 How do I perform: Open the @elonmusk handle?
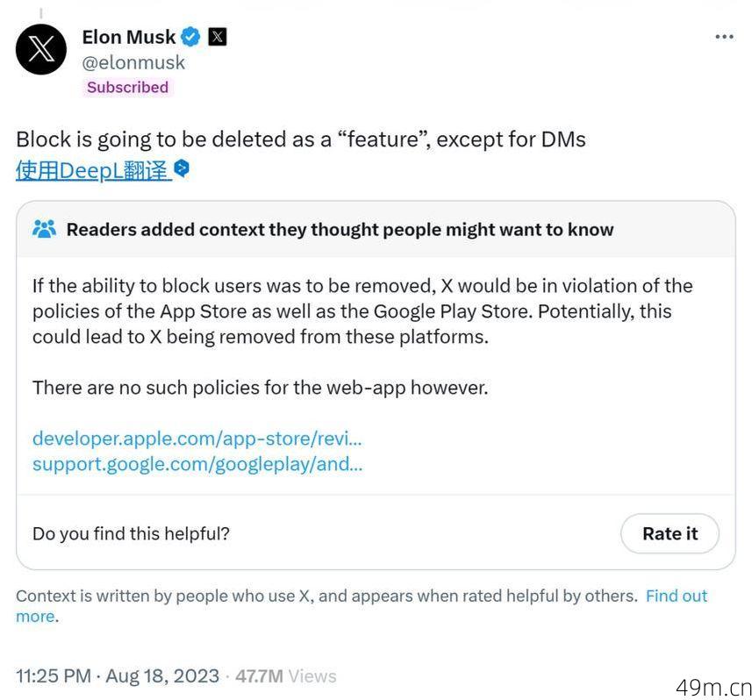[x=133, y=63]
